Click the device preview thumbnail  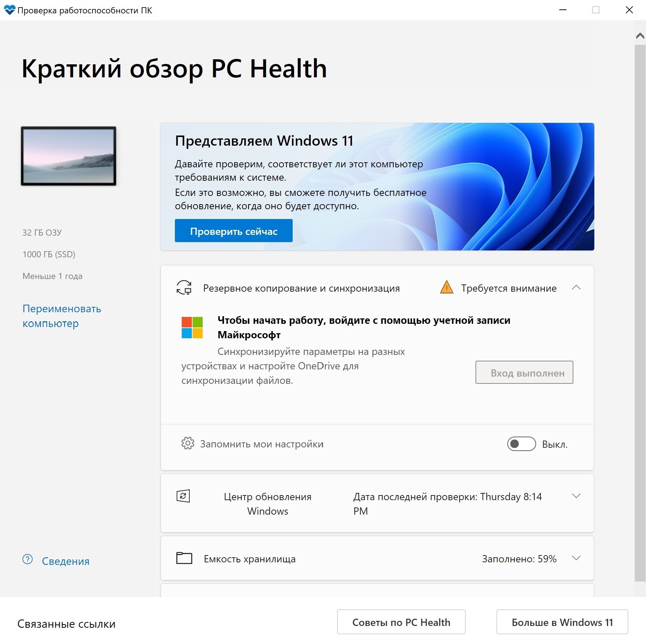tap(69, 156)
